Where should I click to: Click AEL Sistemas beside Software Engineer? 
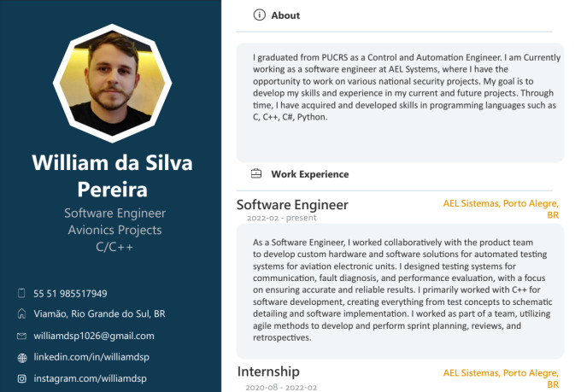(x=501, y=209)
